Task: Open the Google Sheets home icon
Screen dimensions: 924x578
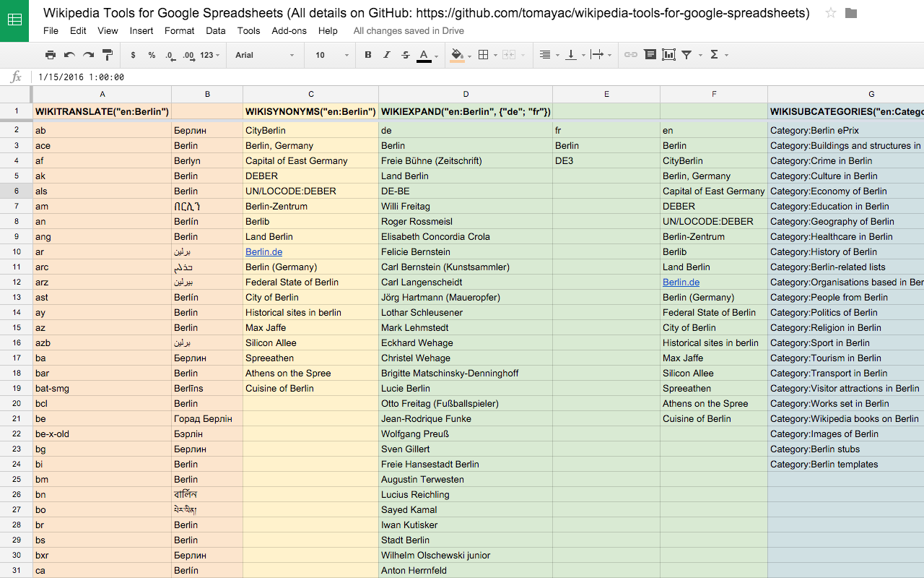Action: tap(14, 20)
